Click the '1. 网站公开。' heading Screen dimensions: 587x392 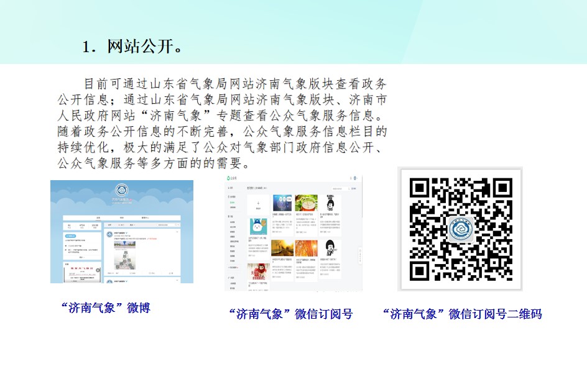click(132, 47)
